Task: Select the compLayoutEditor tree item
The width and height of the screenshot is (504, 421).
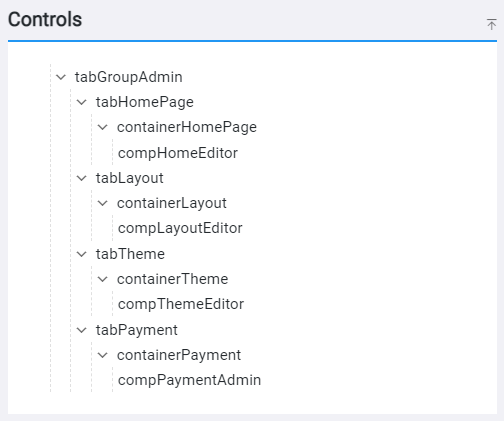Action: [180, 229]
